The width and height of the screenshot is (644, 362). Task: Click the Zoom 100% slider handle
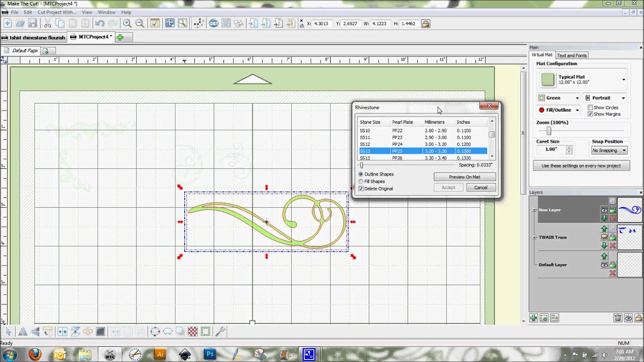click(549, 131)
